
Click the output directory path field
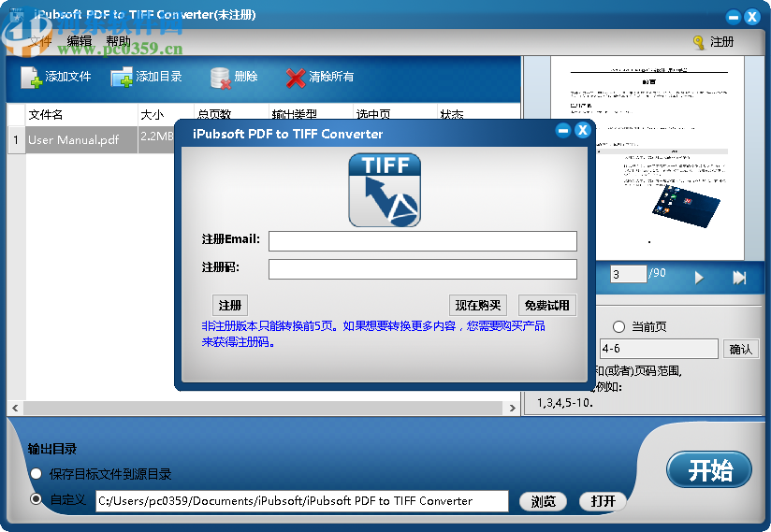point(302,501)
